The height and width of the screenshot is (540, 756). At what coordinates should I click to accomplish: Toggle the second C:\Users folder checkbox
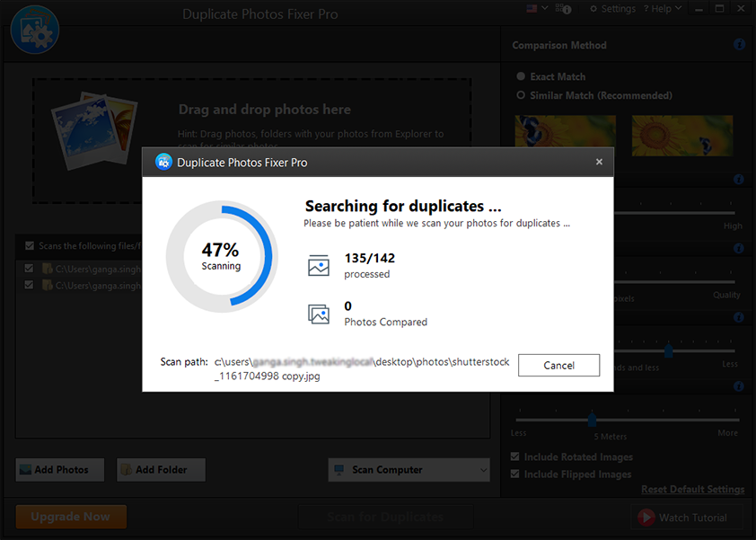click(x=29, y=285)
